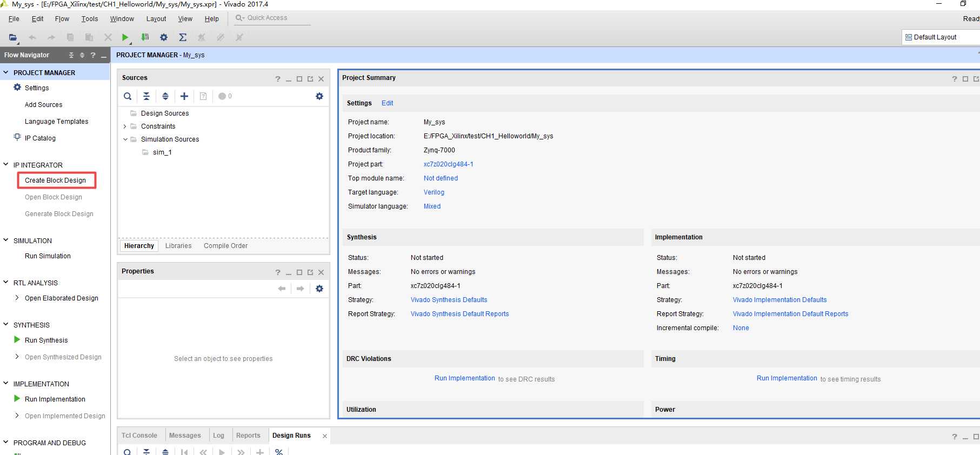Click the Program device icon in main toolbar
Image resolution: width=980 pixels, height=455 pixels.
point(145,37)
